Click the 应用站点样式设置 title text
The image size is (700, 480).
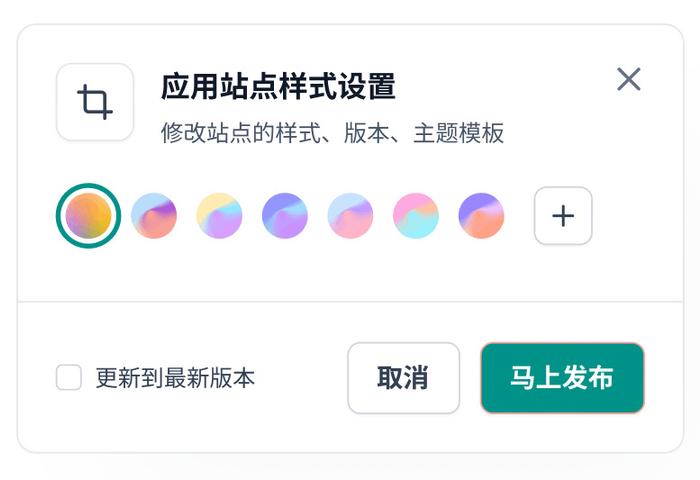pyautogui.click(x=278, y=86)
